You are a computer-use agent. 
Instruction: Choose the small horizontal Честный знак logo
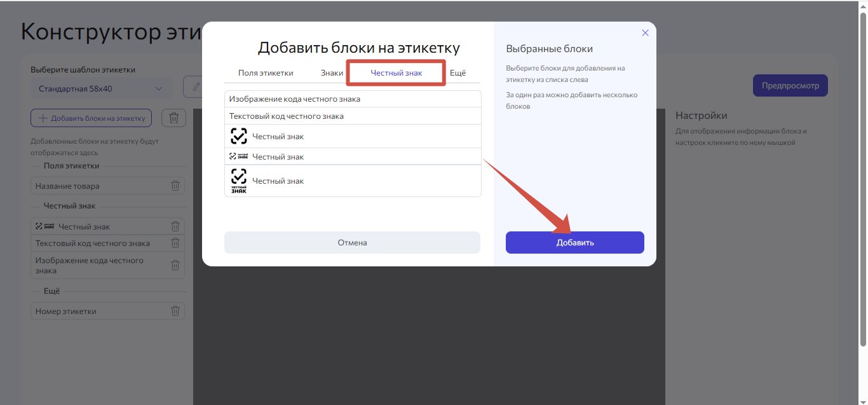353,156
